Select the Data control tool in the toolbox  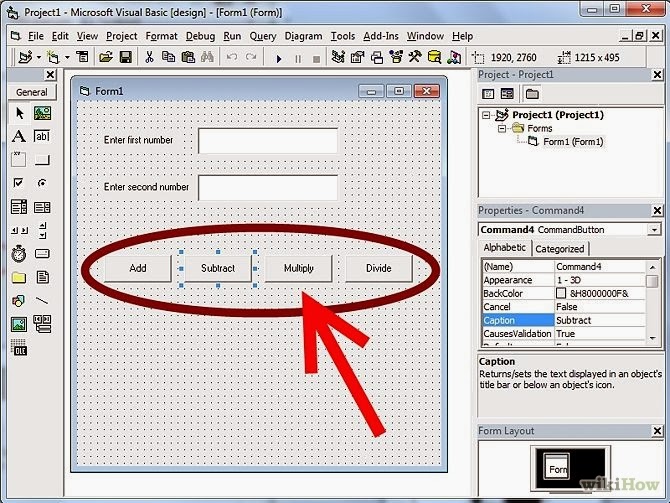click(42, 324)
